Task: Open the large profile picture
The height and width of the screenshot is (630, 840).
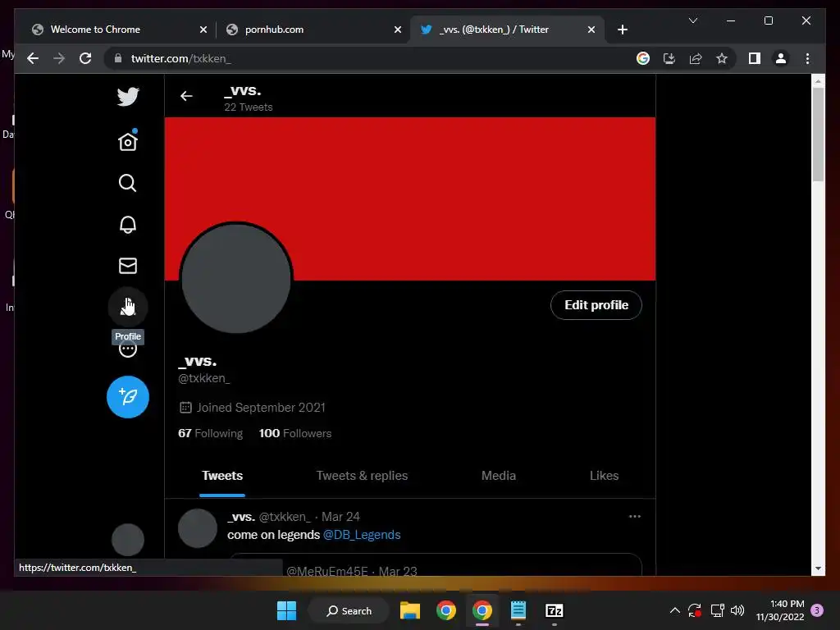Action: click(235, 277)
